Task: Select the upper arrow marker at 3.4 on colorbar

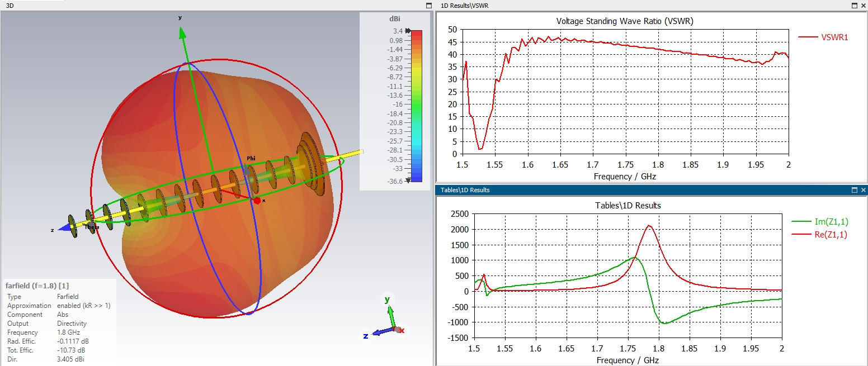Action: pos(408,31)
